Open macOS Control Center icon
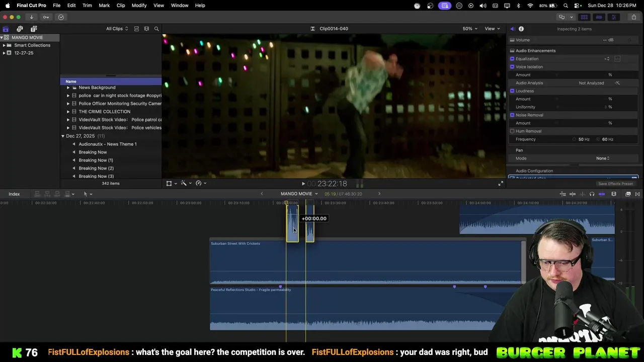Image resolution: width=644 pixels, height=362 pixels. (x=577, y=6)
